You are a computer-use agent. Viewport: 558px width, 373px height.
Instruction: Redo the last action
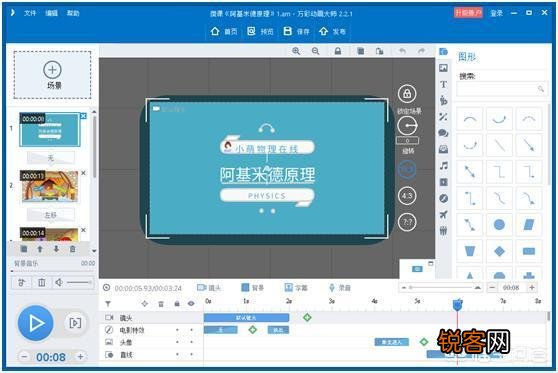point(421,51)
